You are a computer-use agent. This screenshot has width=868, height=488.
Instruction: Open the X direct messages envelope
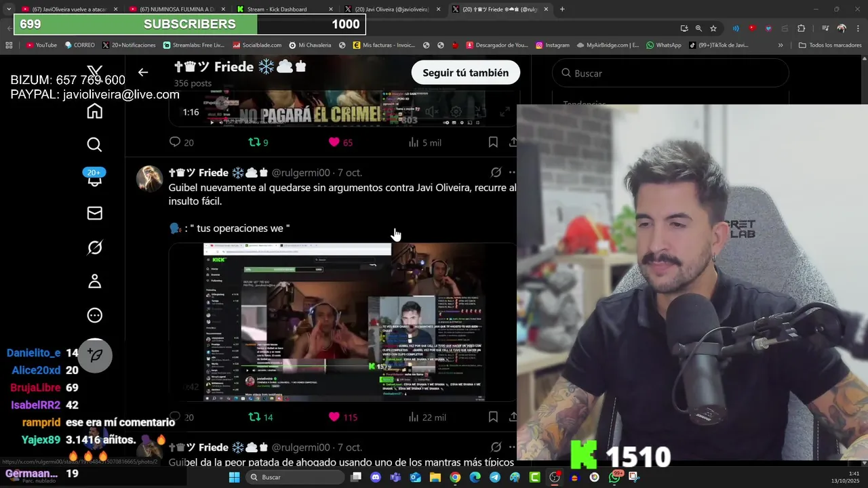(x=94, y=213)
